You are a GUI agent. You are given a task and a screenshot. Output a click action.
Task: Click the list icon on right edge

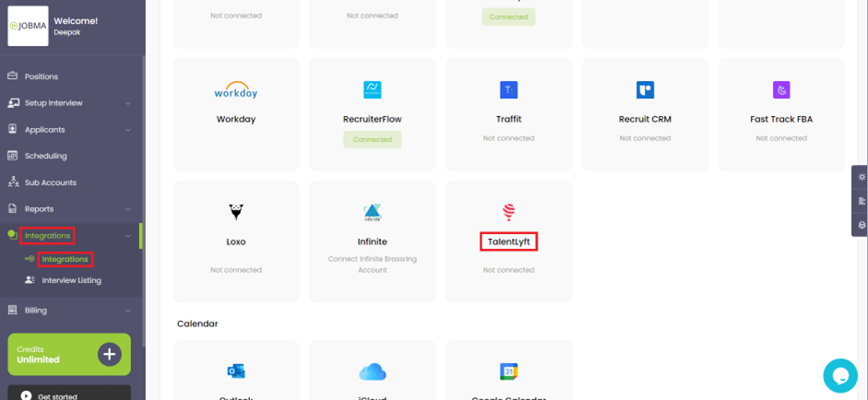pyautogui.click(x=862, y=201)
